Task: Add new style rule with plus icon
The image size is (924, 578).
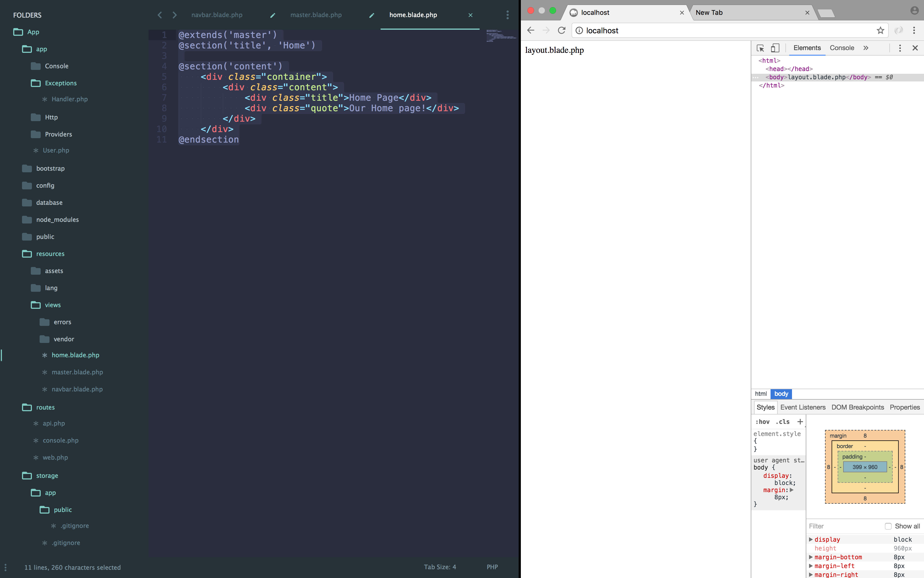Action: pos(800,422)
